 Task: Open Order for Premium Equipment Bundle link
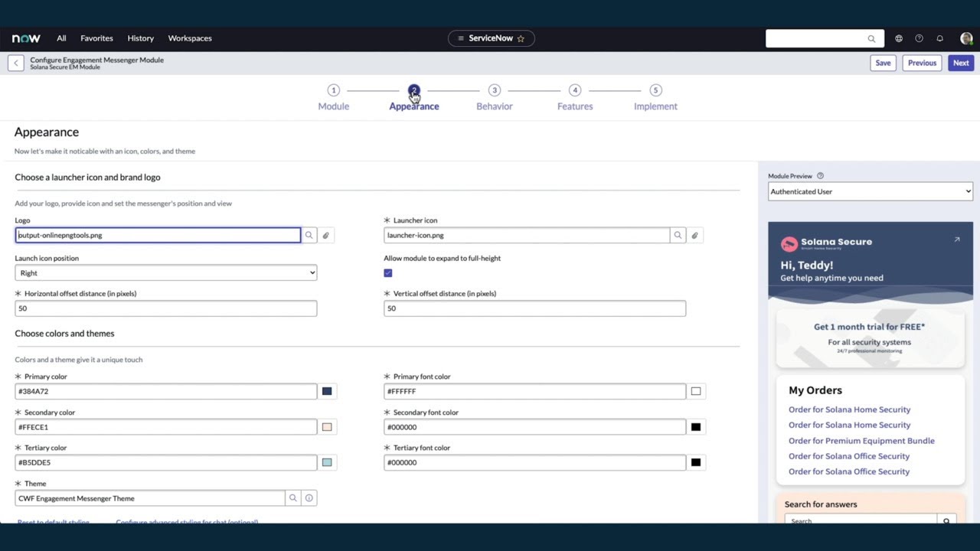861,441
